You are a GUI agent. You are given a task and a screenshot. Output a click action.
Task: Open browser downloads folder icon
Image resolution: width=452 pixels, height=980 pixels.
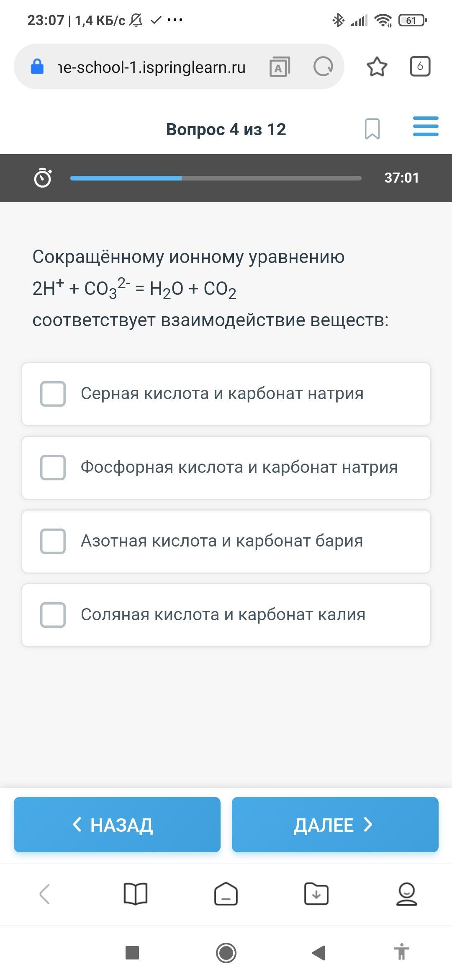(316, 894)
